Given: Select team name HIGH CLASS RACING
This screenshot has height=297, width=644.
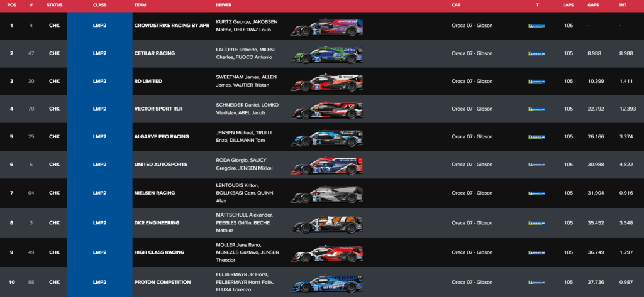Looking at the screenshot, I should click(159, 252).
